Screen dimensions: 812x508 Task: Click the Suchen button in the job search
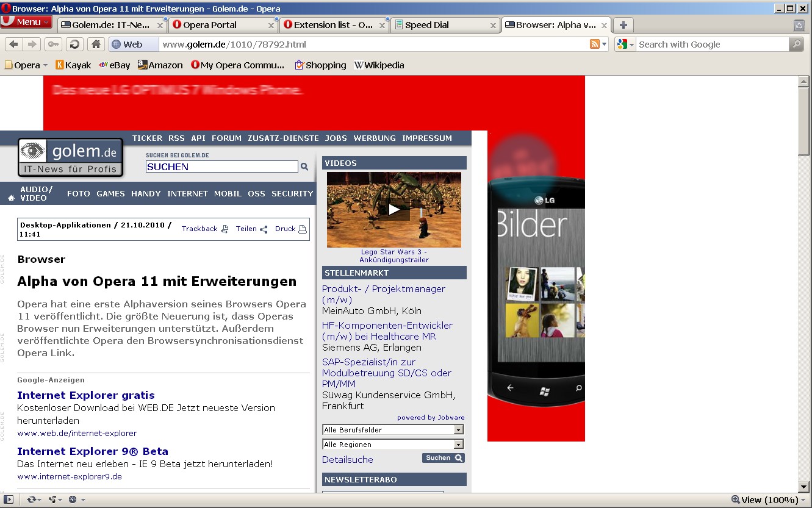pyautogui.click(x=443, y=457)
